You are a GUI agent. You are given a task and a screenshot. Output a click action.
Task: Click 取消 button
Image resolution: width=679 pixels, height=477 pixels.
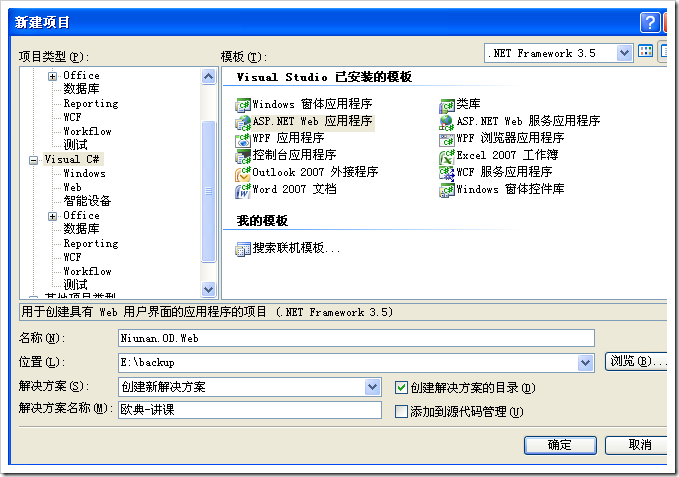click(637, 445)
